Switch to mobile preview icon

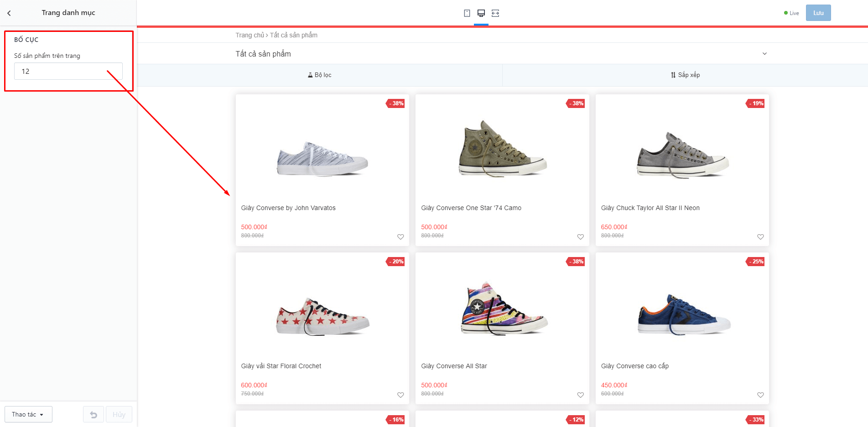tap(467, 13)
